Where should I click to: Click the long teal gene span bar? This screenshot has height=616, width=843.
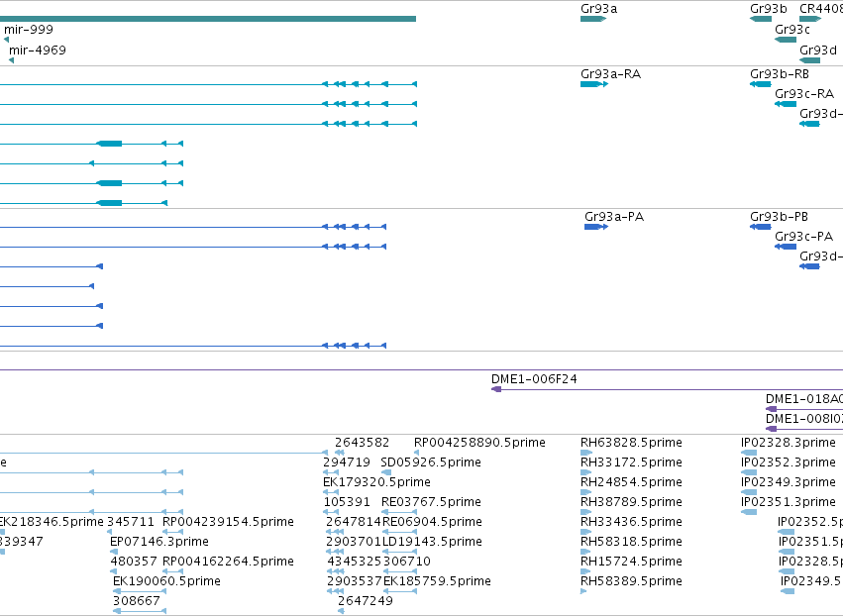(207, 19)
